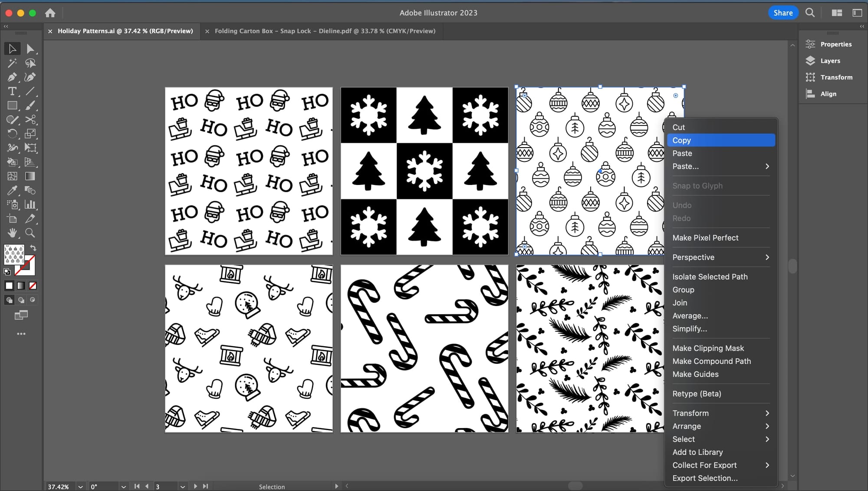Open search magnifier in title bar
Screen dimensions: 868x491
(810, 13)
